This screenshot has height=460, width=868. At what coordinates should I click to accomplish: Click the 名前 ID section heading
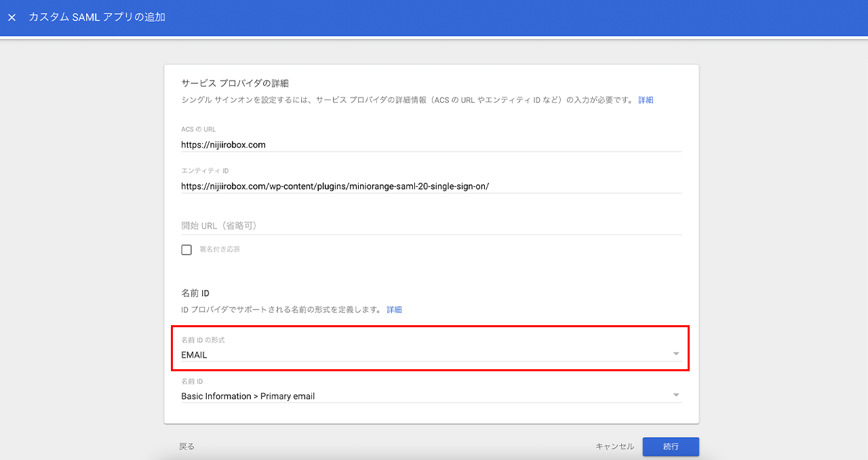(195, 293)
